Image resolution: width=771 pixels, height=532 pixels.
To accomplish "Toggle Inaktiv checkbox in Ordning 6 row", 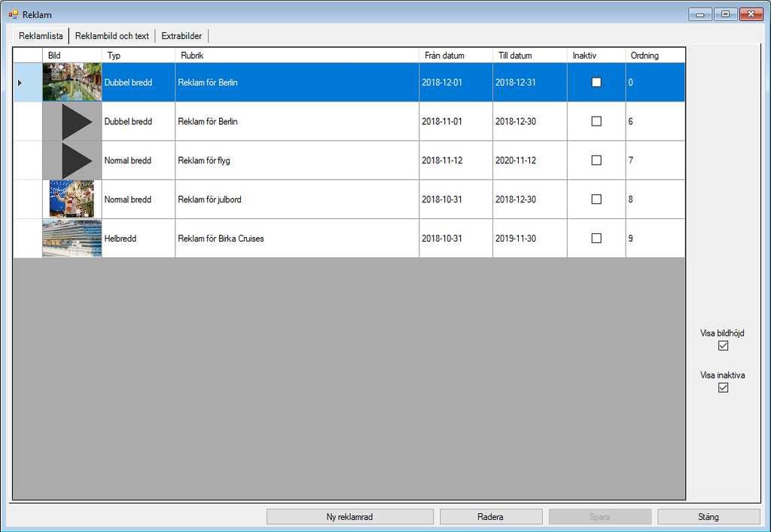I will point(596,121).
